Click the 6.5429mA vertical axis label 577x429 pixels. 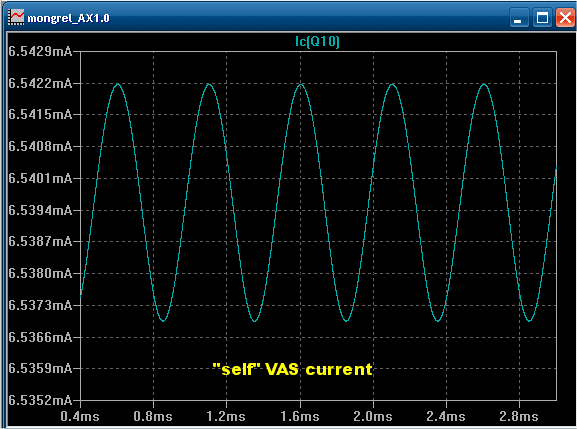pyautogui.click(x=40, y=52)
